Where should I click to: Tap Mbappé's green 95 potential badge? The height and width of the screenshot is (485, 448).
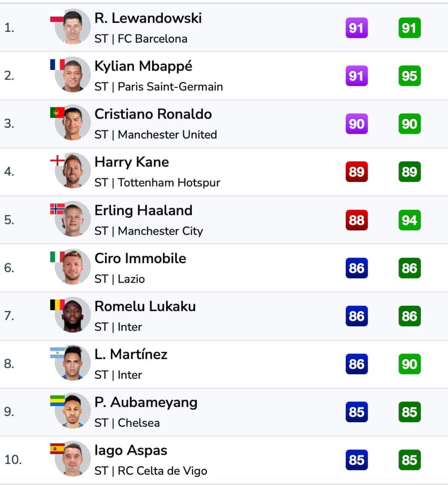point(410,76)
